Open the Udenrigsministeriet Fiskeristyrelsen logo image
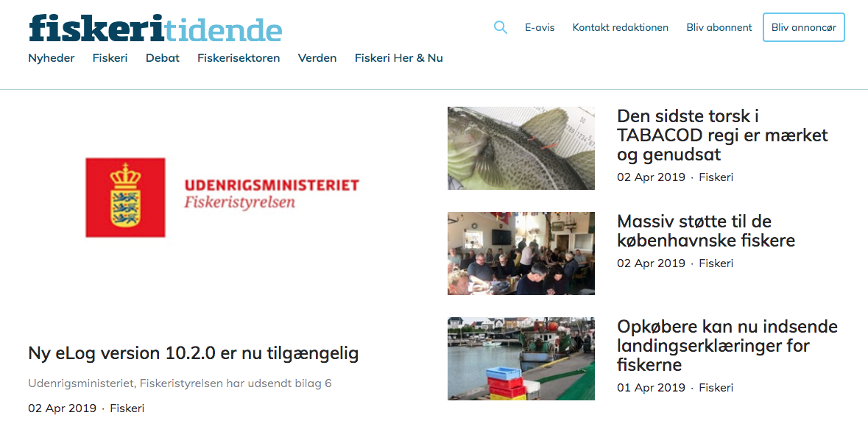868x432 pixels. click(222, 198)
